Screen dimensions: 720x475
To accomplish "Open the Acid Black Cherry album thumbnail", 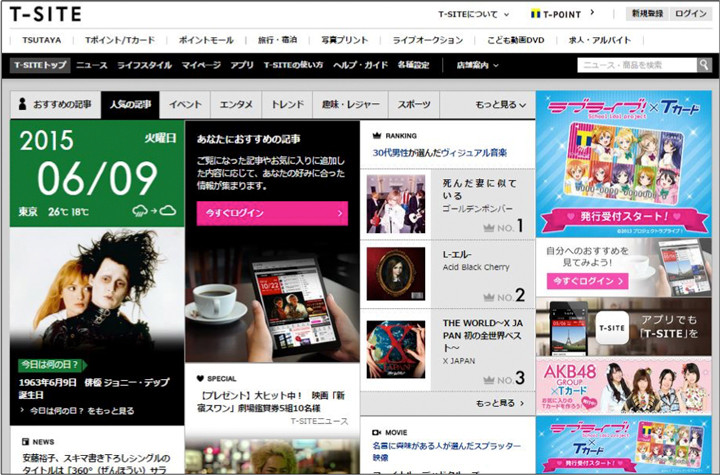I will coord(395,273).
